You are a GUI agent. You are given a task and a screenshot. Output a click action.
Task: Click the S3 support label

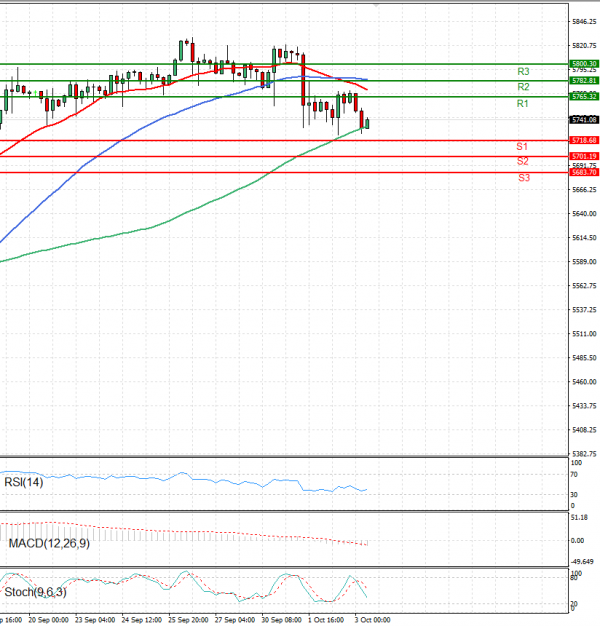524,178
